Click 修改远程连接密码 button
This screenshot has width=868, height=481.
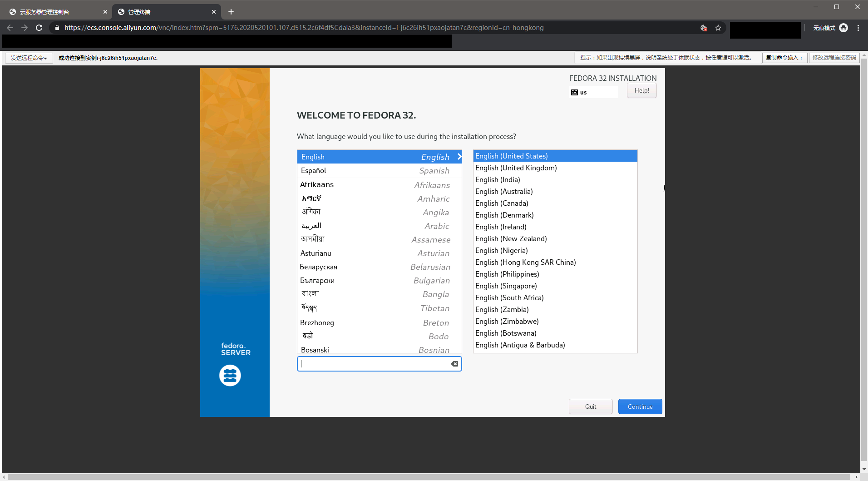[x=834, y=58]
